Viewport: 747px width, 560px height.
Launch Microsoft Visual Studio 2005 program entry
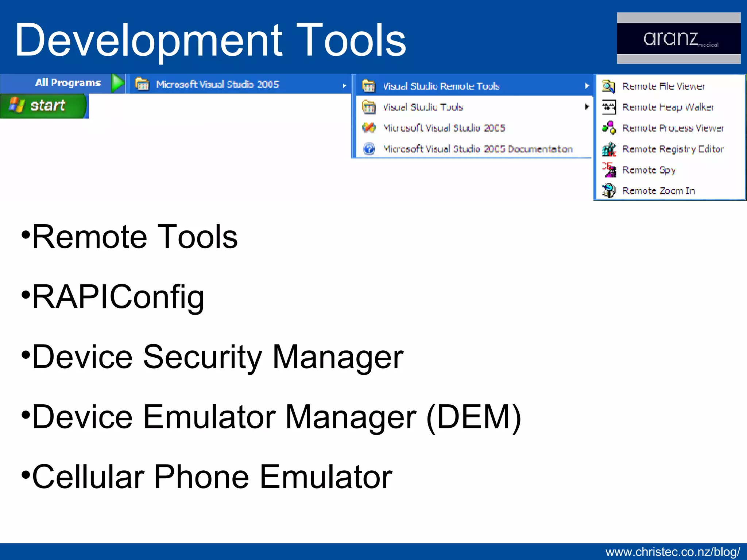(474, 128)
